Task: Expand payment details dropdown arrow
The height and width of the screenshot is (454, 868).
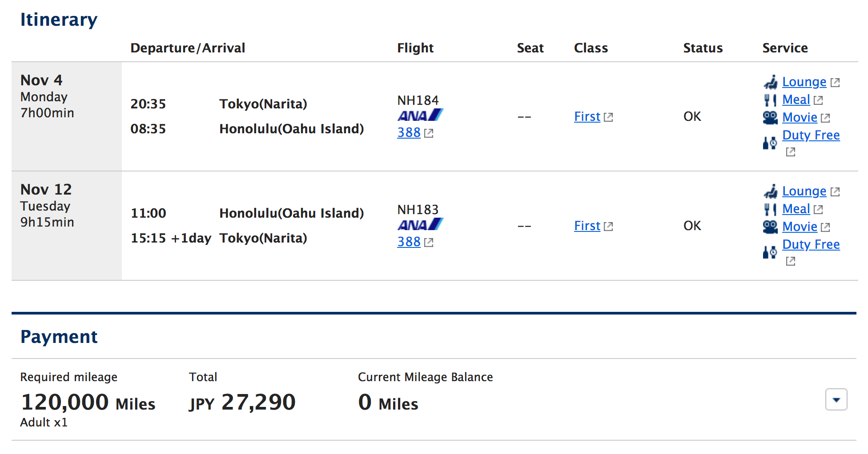Action: (x=836, y=400)
